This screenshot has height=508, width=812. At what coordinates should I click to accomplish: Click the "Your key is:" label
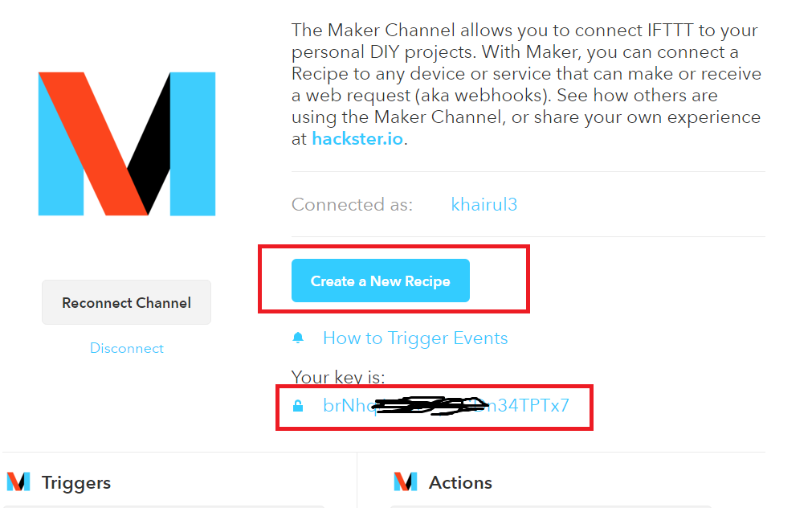338,377
